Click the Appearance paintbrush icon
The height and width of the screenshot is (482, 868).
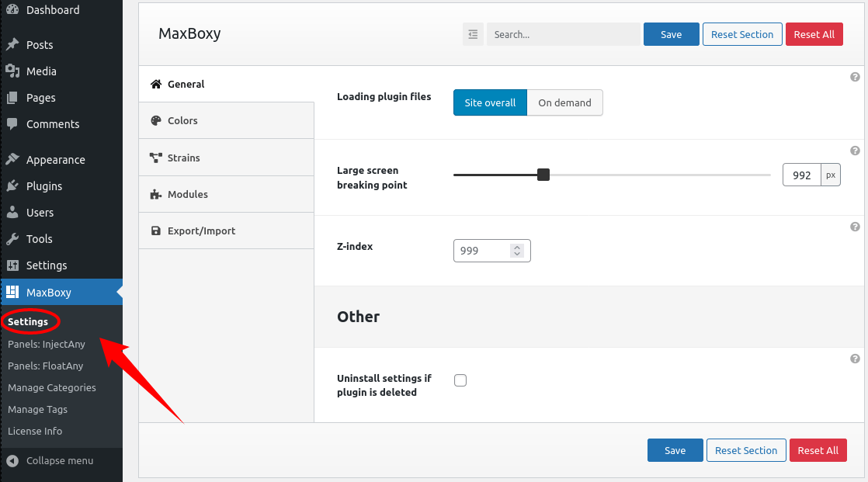tap(12, 159)
